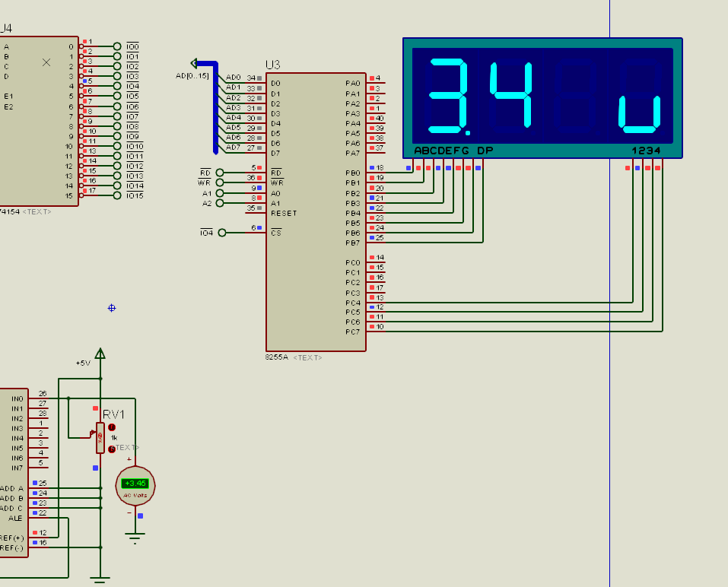Click the blue origin crosshair marker
The height and width of the screenshot is (587, 728).
[111, 308]
